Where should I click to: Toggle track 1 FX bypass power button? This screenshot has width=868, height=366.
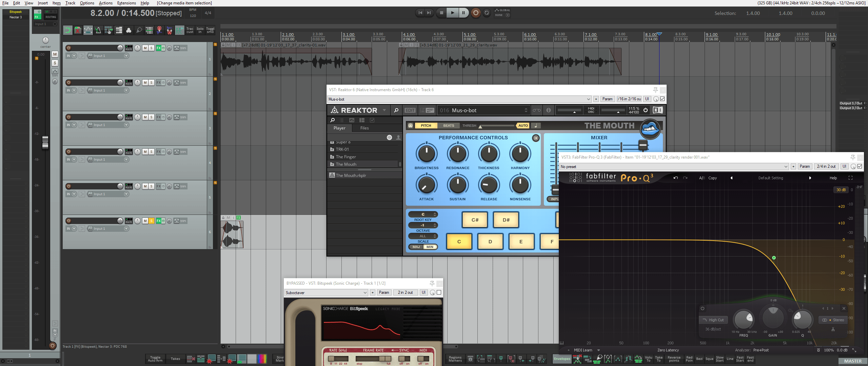pyautogui.click(x=163, y=48)
